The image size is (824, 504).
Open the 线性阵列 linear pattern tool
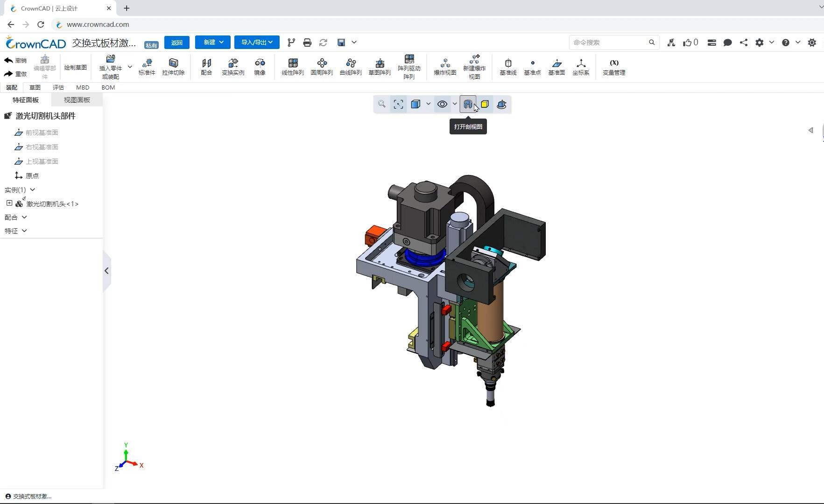coord(293,66)
